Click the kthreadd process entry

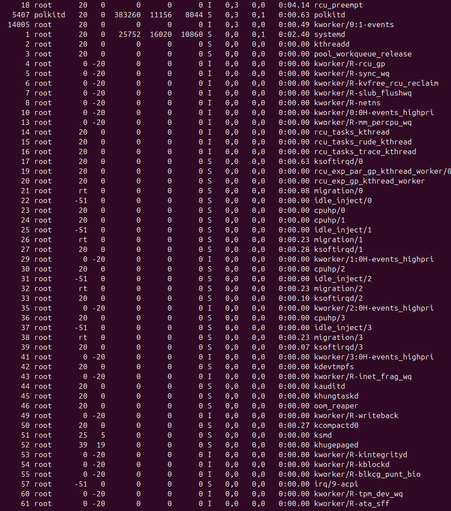pyautogui.click(x=225, y=44)
